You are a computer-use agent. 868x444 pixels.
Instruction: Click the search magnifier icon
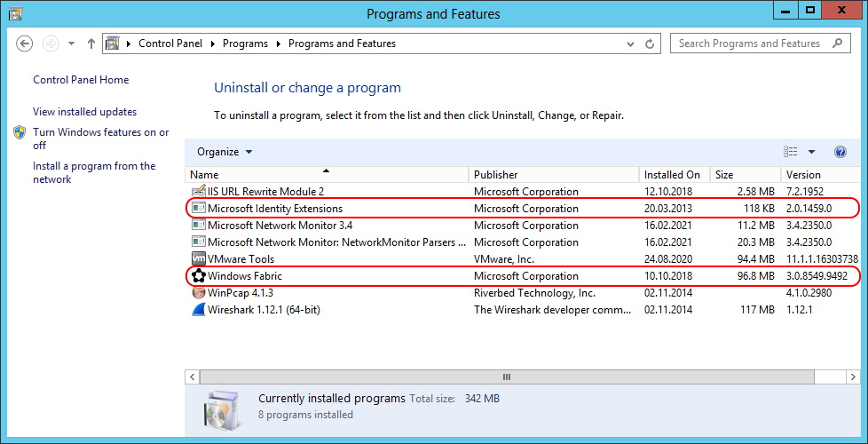pyautogui.click(x=838, y=44)
